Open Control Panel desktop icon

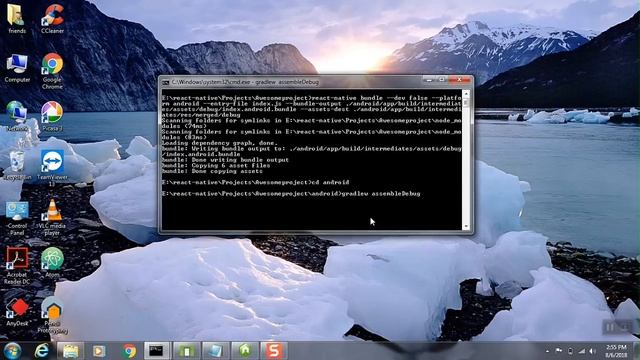click(17, 217)
